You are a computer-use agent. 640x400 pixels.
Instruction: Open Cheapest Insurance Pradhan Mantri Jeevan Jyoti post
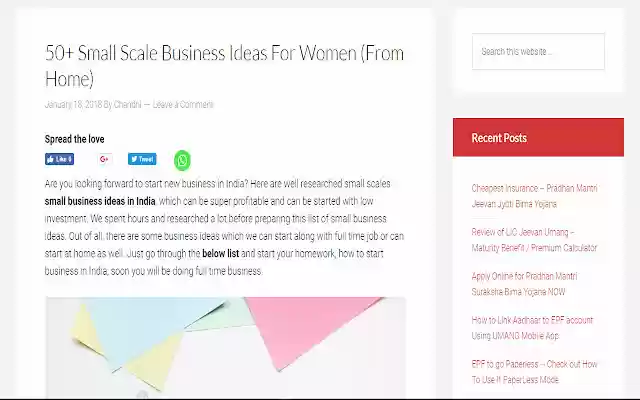coord(534,195)
